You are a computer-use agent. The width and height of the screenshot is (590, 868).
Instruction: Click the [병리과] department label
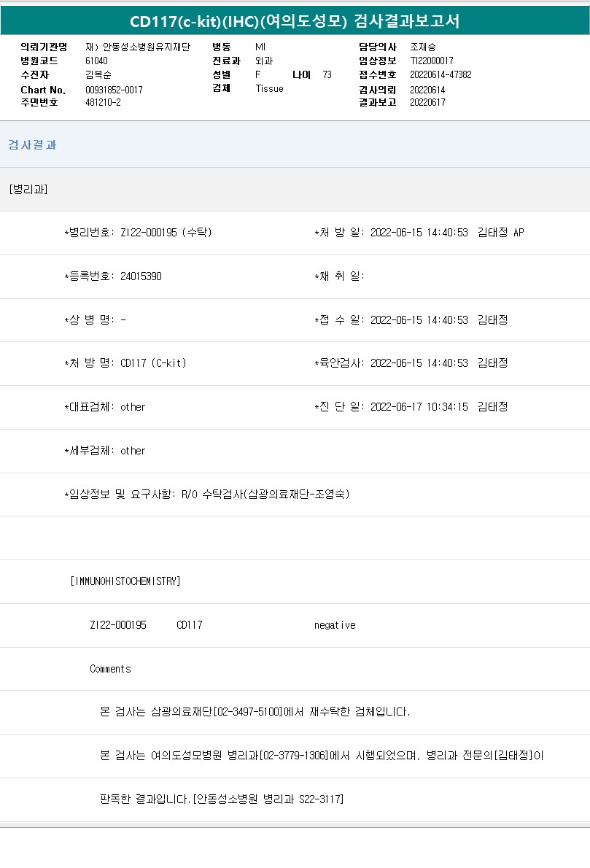pos(28,190)
